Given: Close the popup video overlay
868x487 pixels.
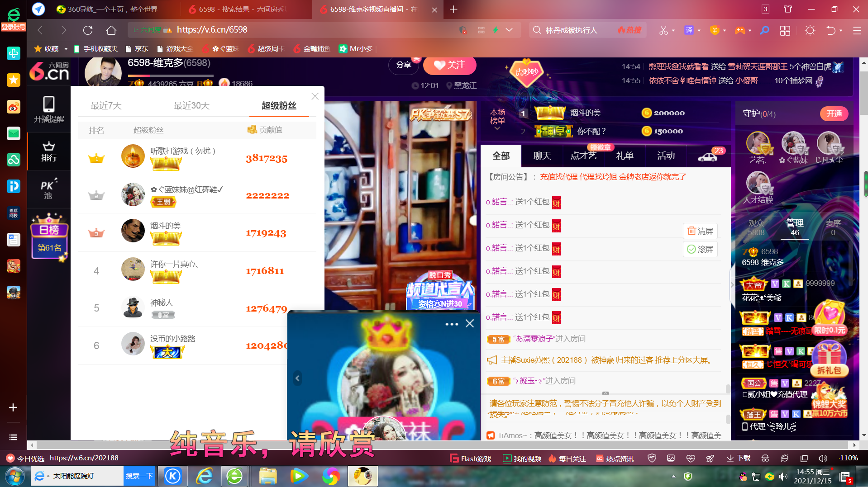Looking at the screenshot, I should click(470, 324).
